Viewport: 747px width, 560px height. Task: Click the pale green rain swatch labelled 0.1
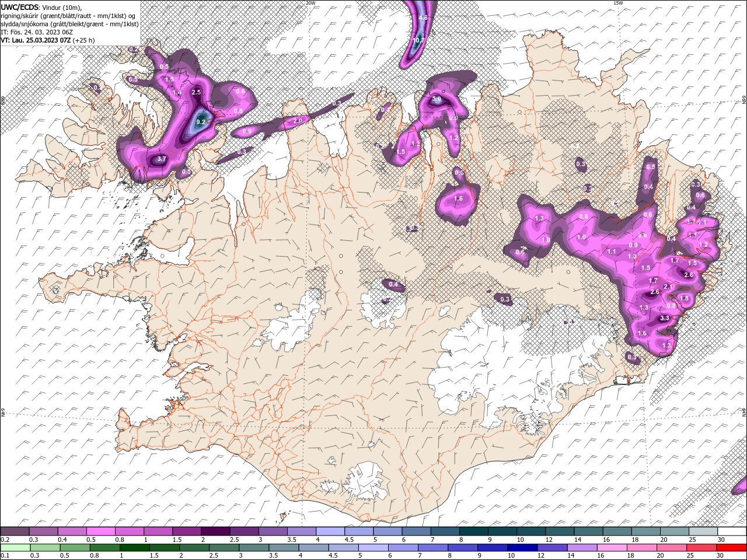15,548
